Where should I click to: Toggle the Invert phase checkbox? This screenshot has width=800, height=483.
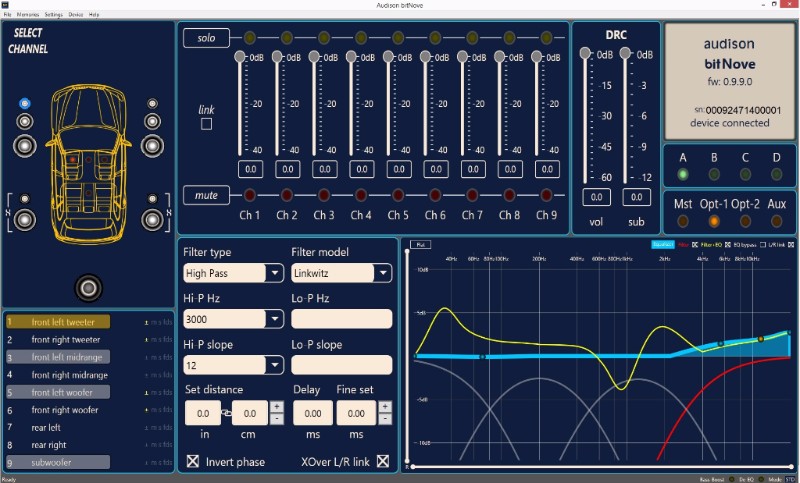point(194,461)
